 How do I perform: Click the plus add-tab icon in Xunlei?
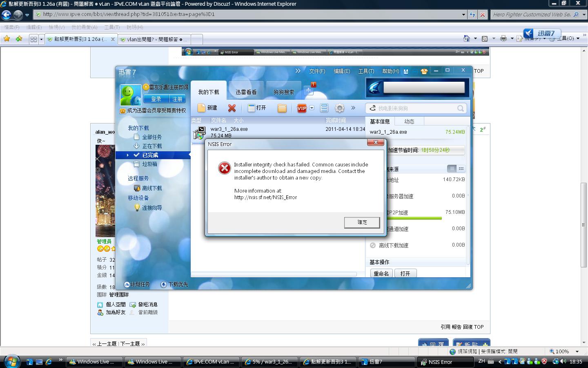308,90
